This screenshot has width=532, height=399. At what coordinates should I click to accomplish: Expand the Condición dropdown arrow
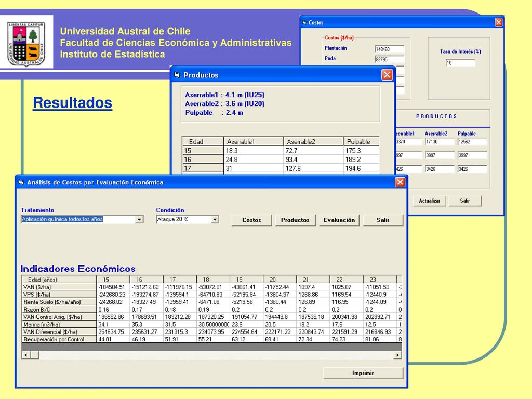coord(215,220)
